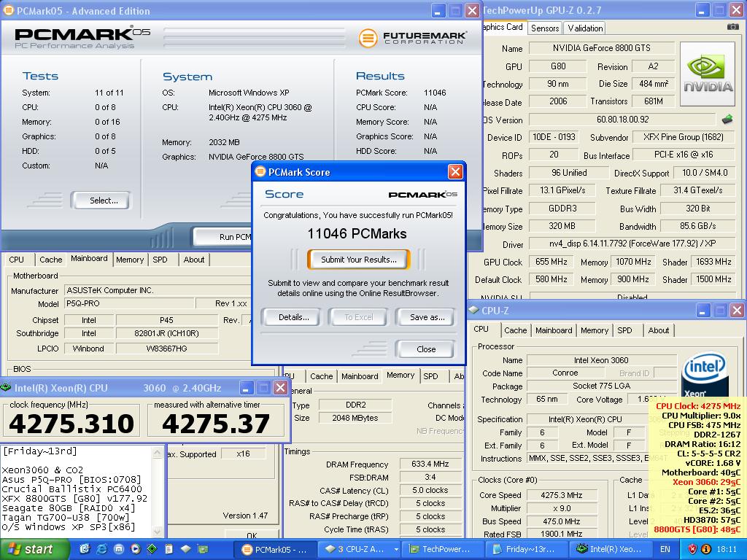The height and width of the screenshot is (560, 747).
Task: Open Cache tab in left Mainboard CPU-Z window
Action: [50, 260]
